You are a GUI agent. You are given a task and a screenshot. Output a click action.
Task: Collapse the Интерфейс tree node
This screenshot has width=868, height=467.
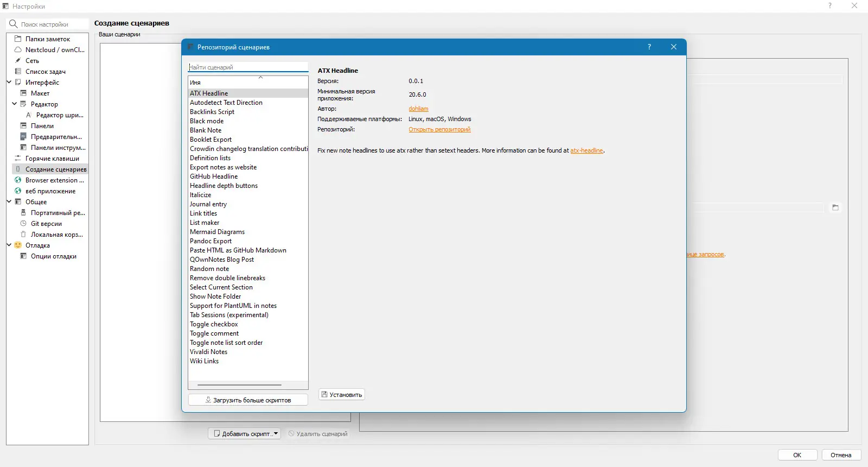[x=9, y=83]
